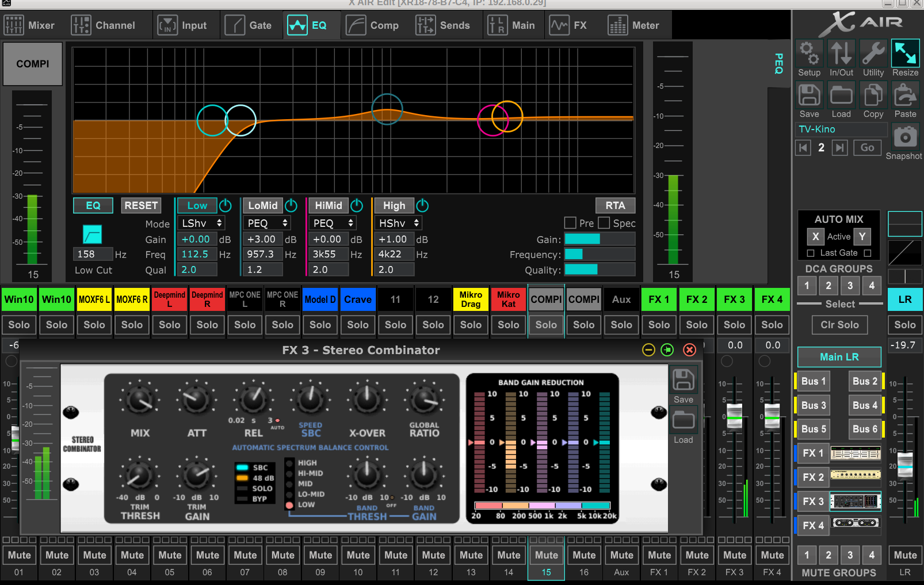Open the Utility wrench icon
Screen dimensions: 924x585
(873, 54)
